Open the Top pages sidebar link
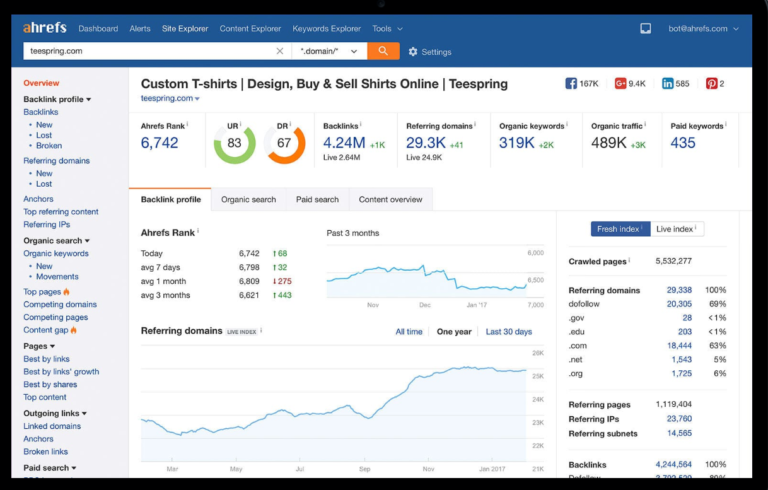 (x=42, y=292)
